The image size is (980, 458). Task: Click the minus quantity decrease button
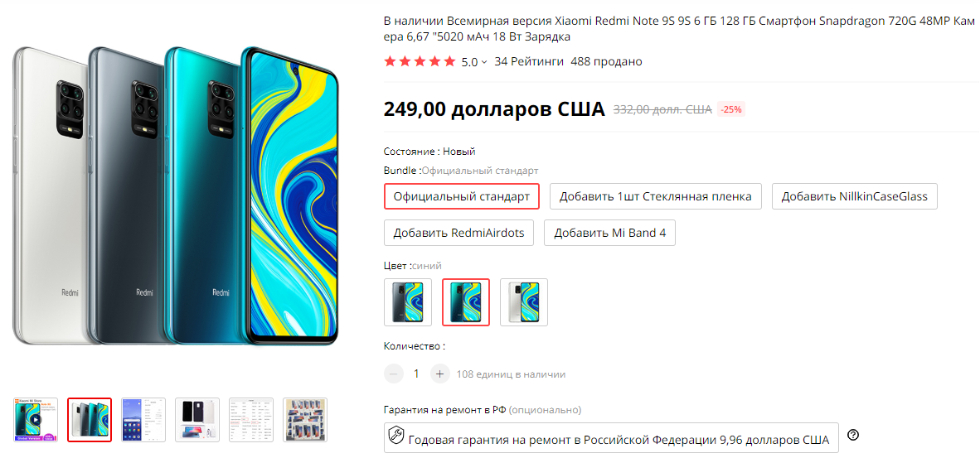(x=393, y=374)
